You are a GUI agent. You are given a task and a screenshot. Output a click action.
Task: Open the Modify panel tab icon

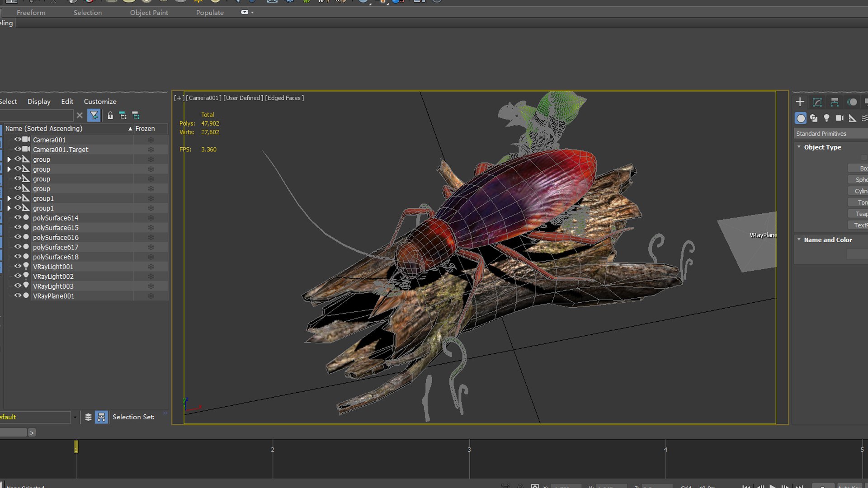pyautogui.click(x=817, y=102)
